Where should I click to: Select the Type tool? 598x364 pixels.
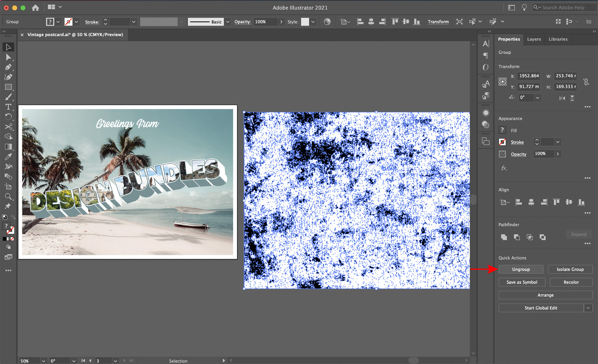pos(8,107)
